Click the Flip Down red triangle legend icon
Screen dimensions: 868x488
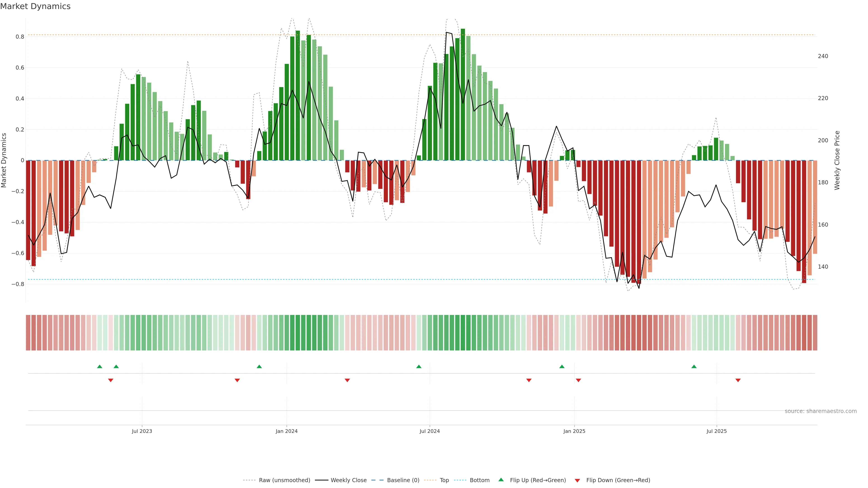pos(577,480)
